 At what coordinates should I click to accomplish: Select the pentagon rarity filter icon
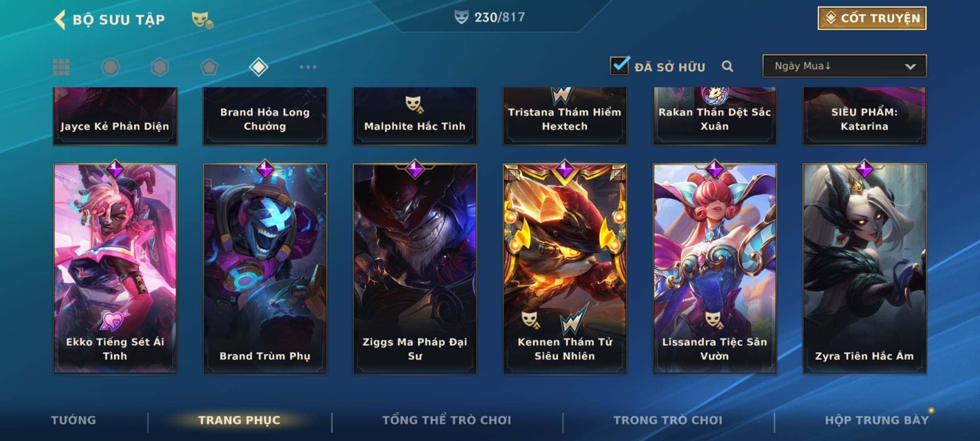coord(209,67)
